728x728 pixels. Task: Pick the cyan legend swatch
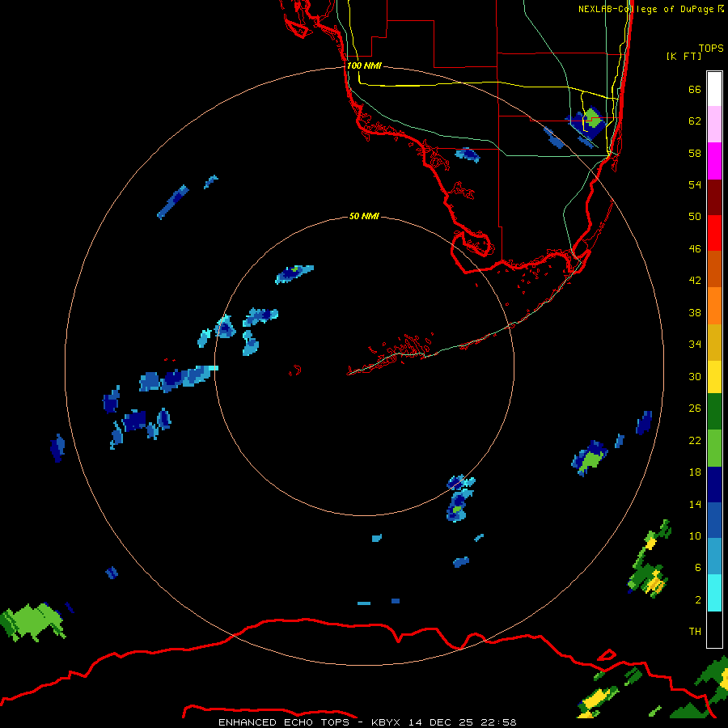[714, 593]
